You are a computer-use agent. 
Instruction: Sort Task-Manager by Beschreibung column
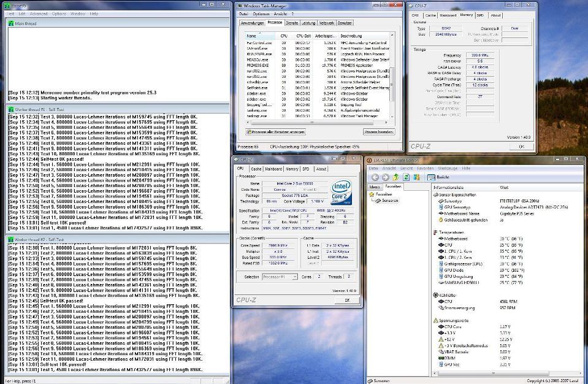(x=364, y=36)
